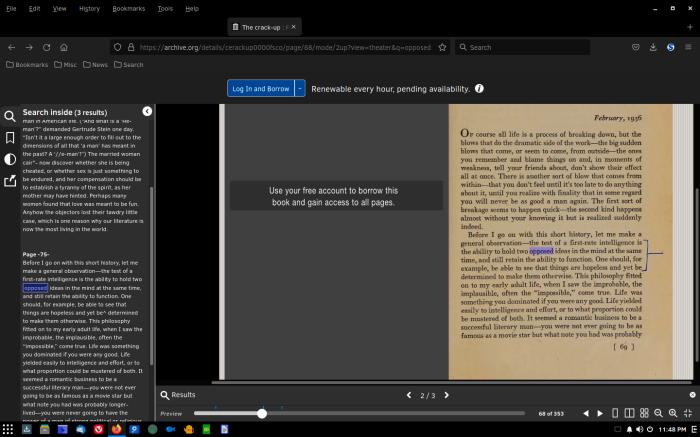This screenshot has height=437, width=700.
Task: Click the info icon next to renewable notice
Action: tap(479, 88)
